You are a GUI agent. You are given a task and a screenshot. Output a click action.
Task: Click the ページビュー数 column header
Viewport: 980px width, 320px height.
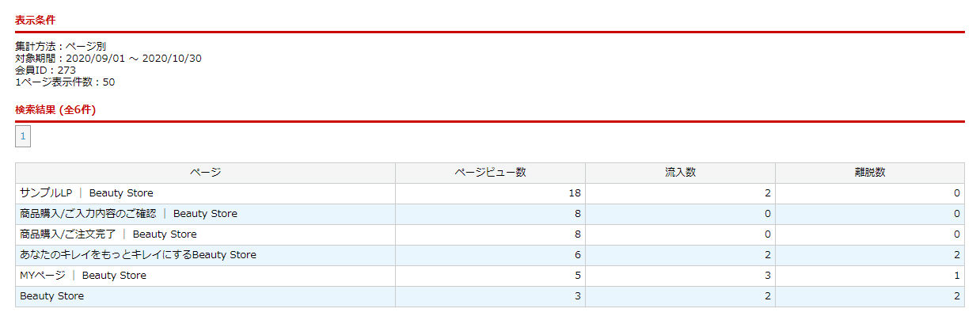(x=490, y=173)
